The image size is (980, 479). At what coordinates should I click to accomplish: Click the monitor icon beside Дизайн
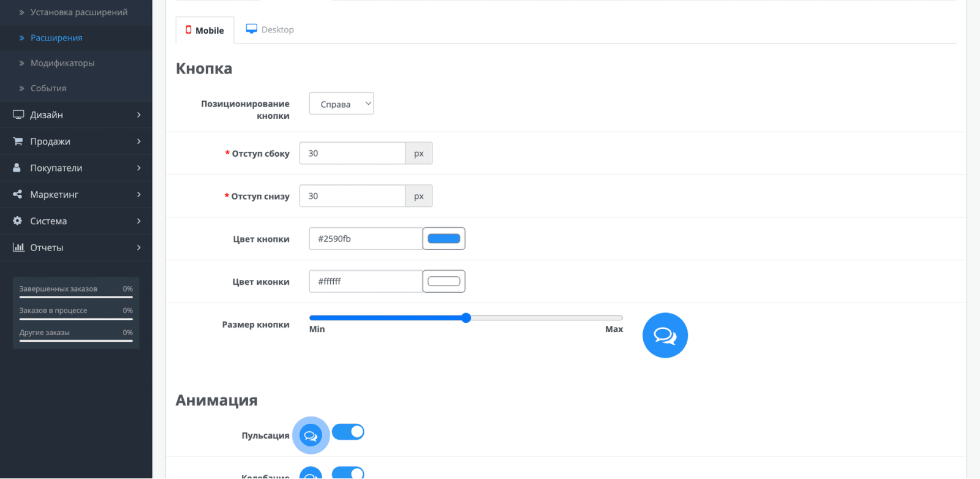[18, 115]
